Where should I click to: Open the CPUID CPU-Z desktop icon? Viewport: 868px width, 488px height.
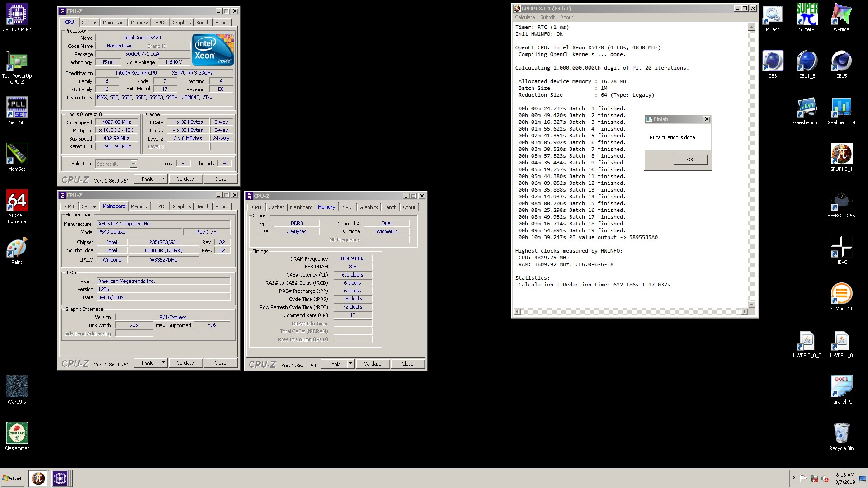[x=17, y=18]
